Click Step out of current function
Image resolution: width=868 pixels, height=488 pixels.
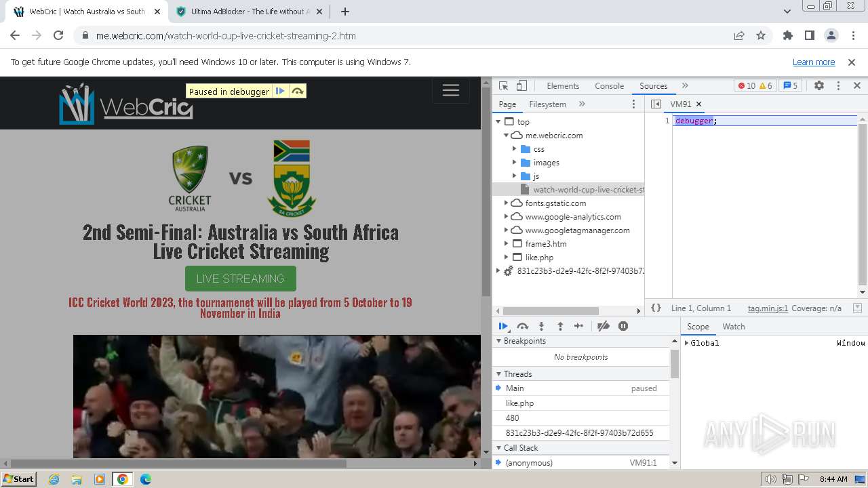point(560,326)
